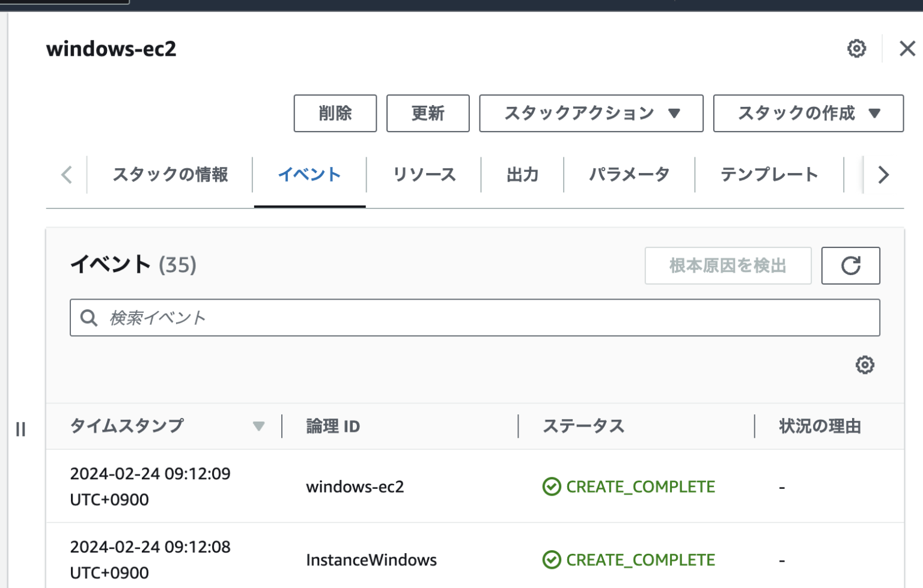Click the 削除 button to delete the stack

tap(335, 114)
